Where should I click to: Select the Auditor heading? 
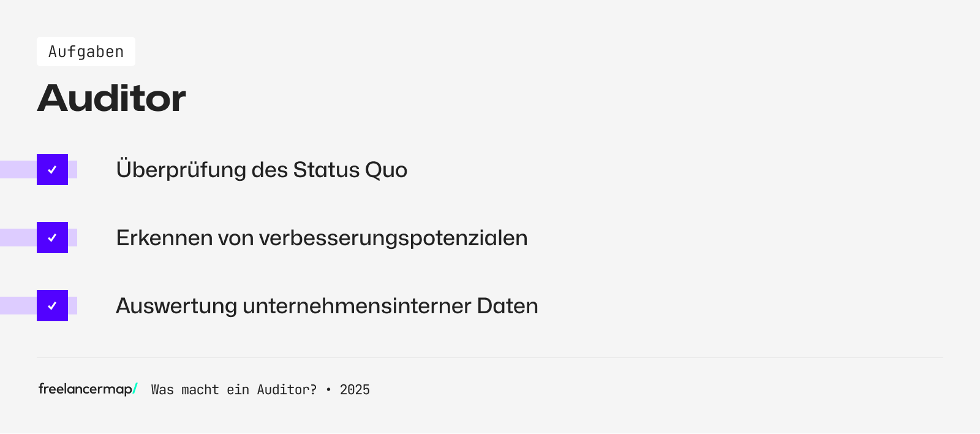tap(111, 98)
